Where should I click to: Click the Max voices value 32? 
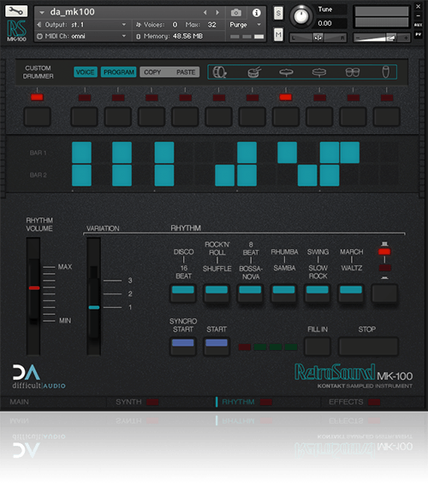pos(211,25)
